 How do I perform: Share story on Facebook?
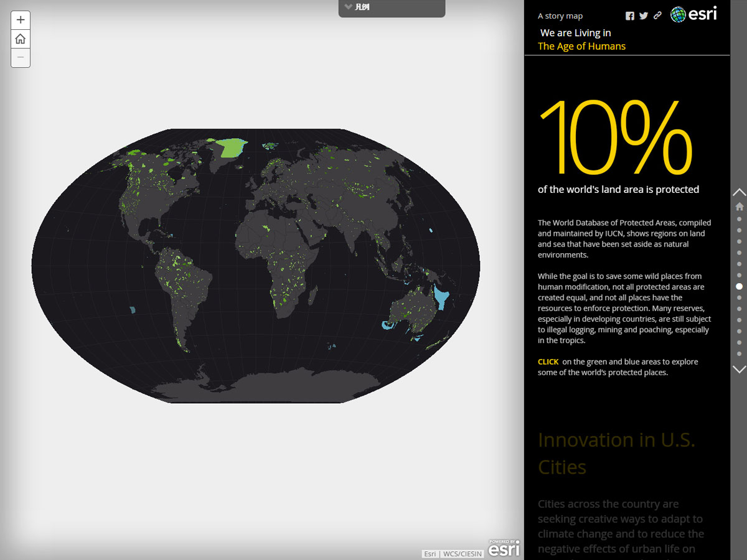[630, 16]
